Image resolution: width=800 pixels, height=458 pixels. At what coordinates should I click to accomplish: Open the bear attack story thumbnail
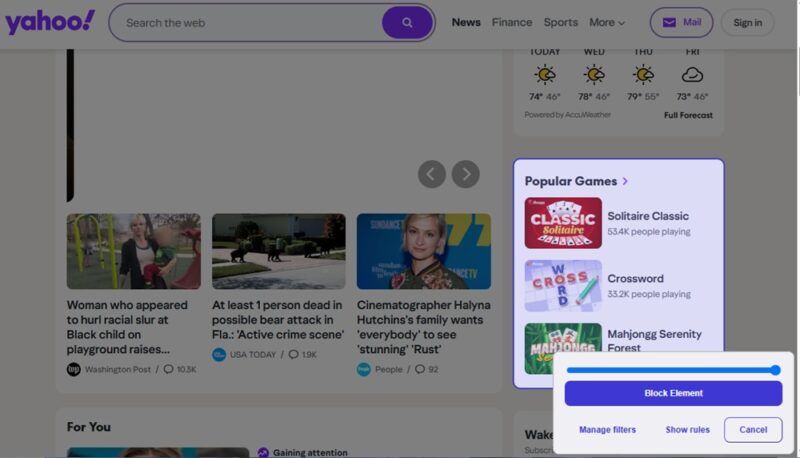coord(279,251)
